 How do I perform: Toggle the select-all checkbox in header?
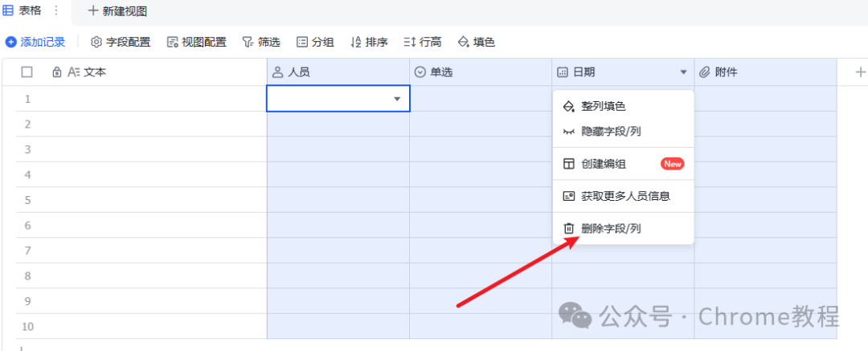27,72
